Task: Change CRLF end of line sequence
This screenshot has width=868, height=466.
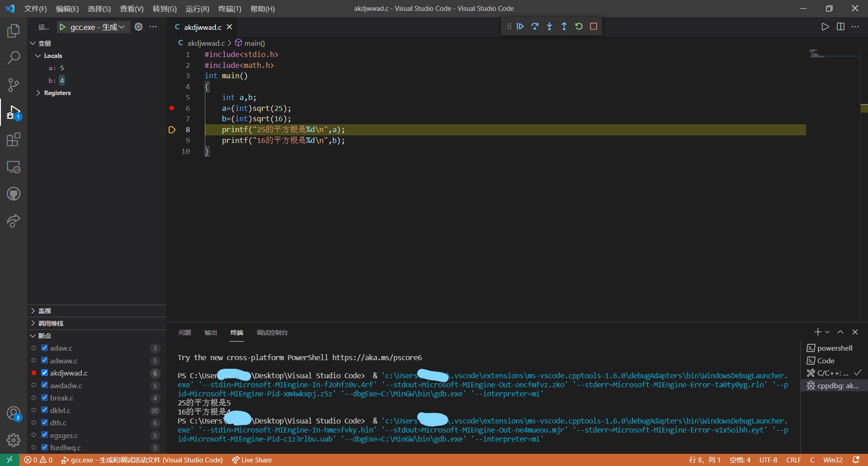Action: 793,460
